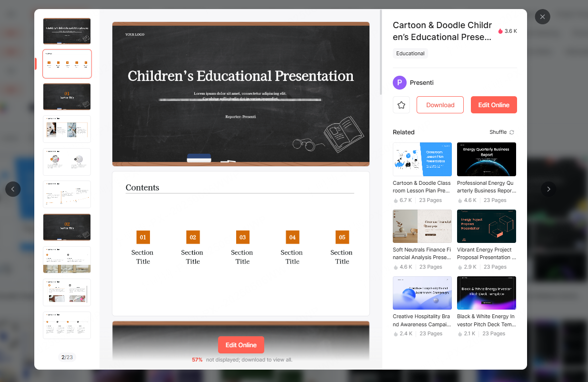The height and width of the screenshot is (382, 588).
Task: Click the 2/23 page indicator
Action: click(67, 356)
